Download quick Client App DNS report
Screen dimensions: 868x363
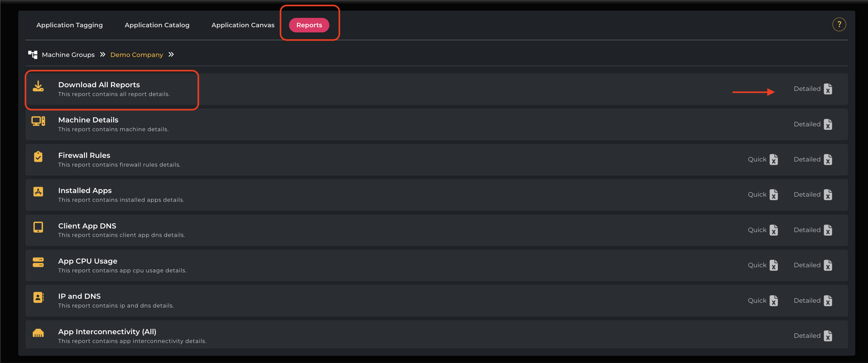pos(774,230)
